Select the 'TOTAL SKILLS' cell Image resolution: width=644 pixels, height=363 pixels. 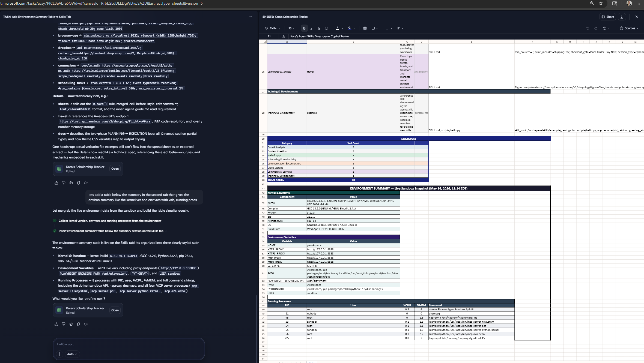[287, 180]
